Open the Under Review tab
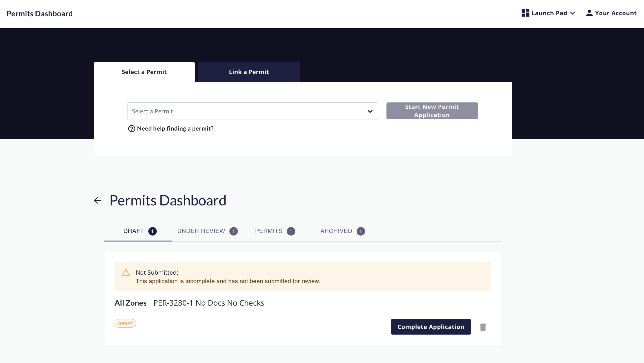 (207, 231)
